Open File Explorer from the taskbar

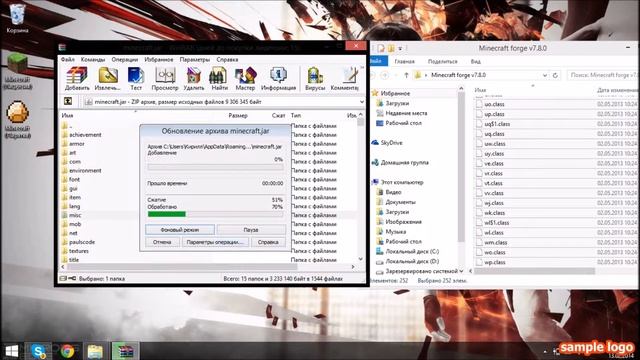pos(95,351)
